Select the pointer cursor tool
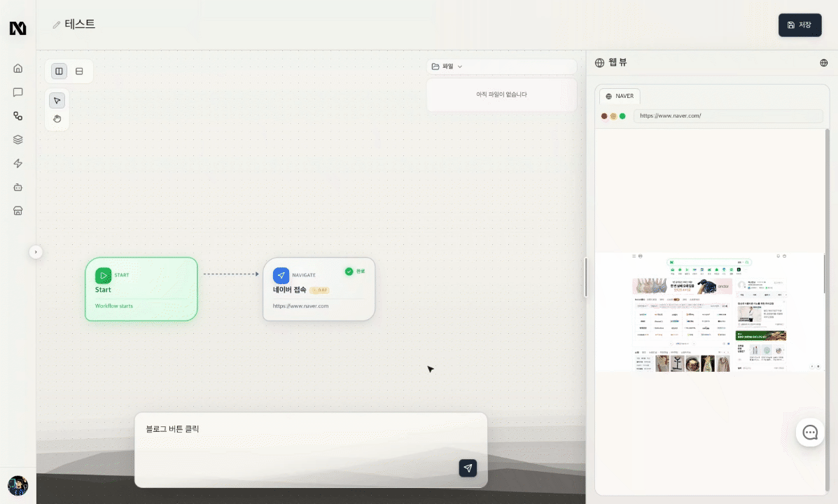This screenshot has width=838, height=504. click(x=57, y=101)
